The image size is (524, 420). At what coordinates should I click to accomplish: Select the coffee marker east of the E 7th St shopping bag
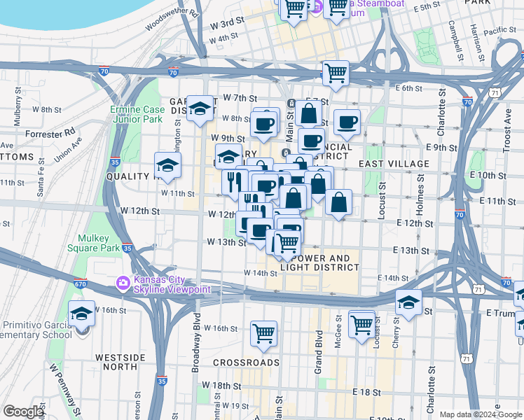[347, 122]
